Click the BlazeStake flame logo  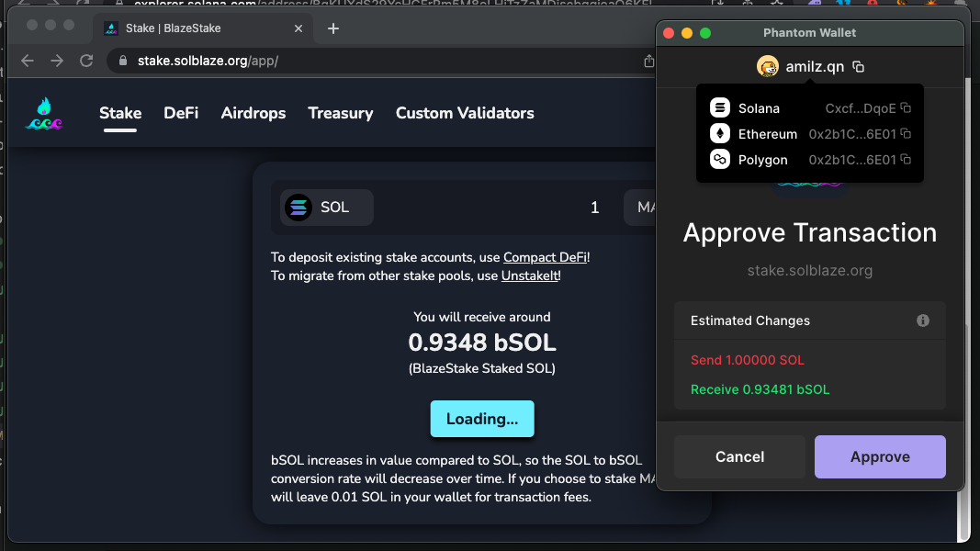click(x=43, y=114)
